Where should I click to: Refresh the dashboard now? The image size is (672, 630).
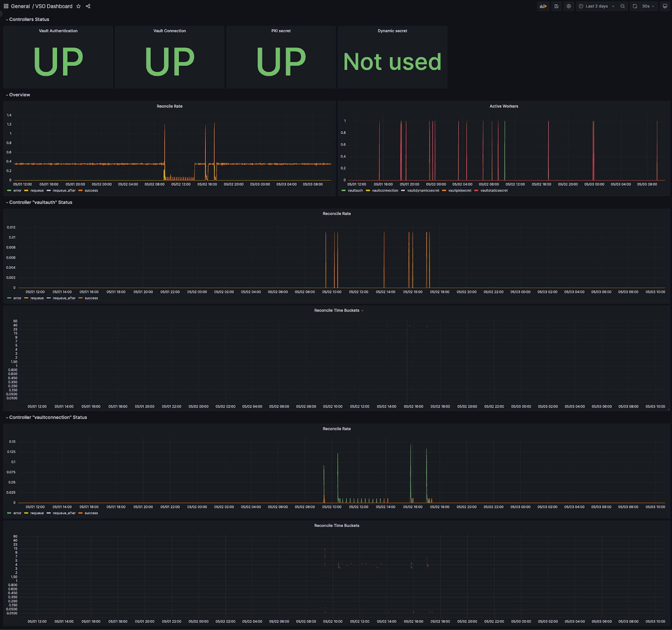pos(635,6)
